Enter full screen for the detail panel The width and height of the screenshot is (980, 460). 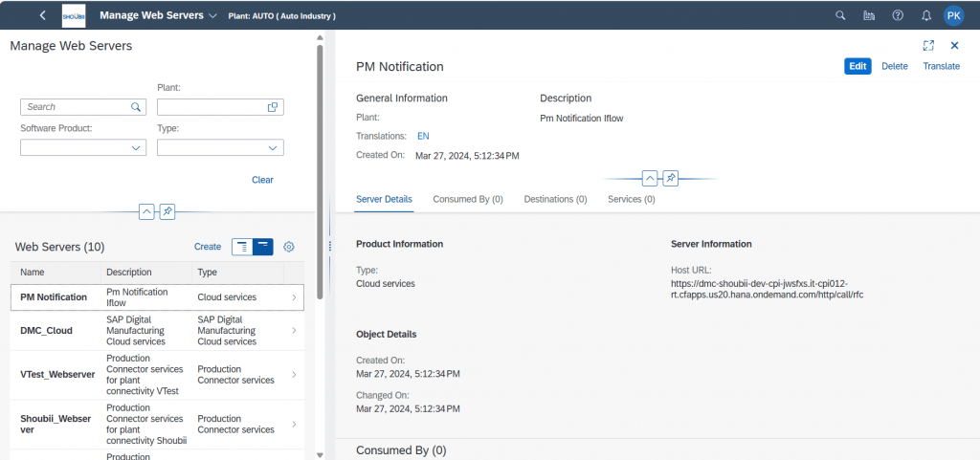[928, 46]
